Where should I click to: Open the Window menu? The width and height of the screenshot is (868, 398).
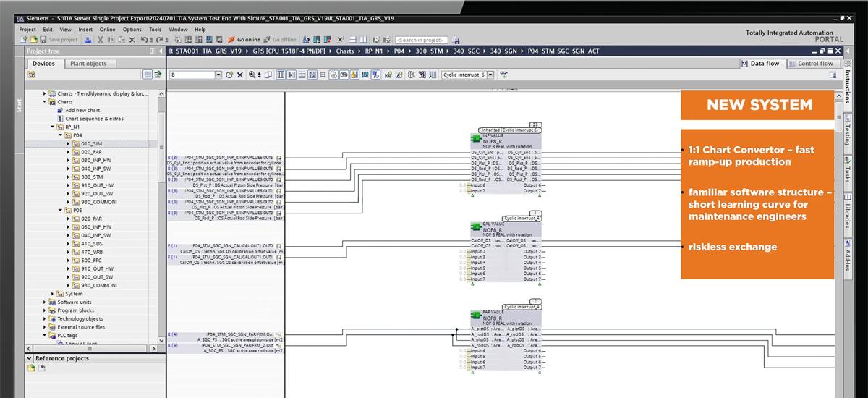click(x=178, y=30)
